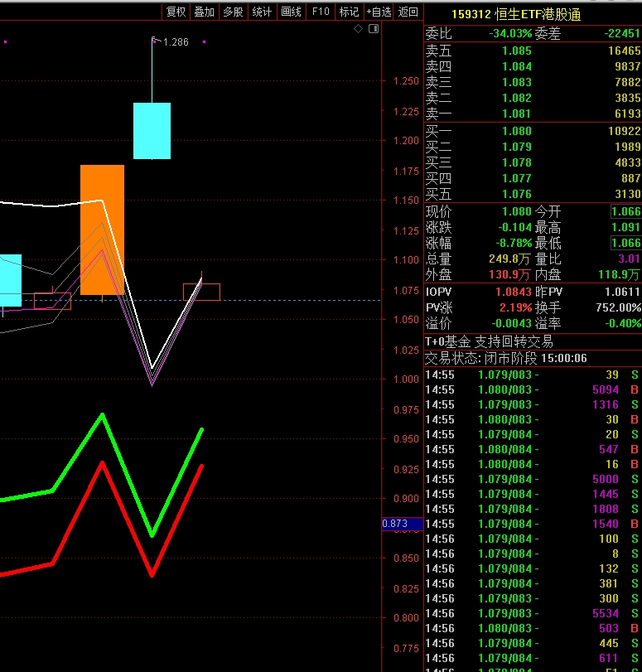Click the stock title 159312 恒生ETF港股通
Screen dimensions: 642x672
tap(516, 15)
